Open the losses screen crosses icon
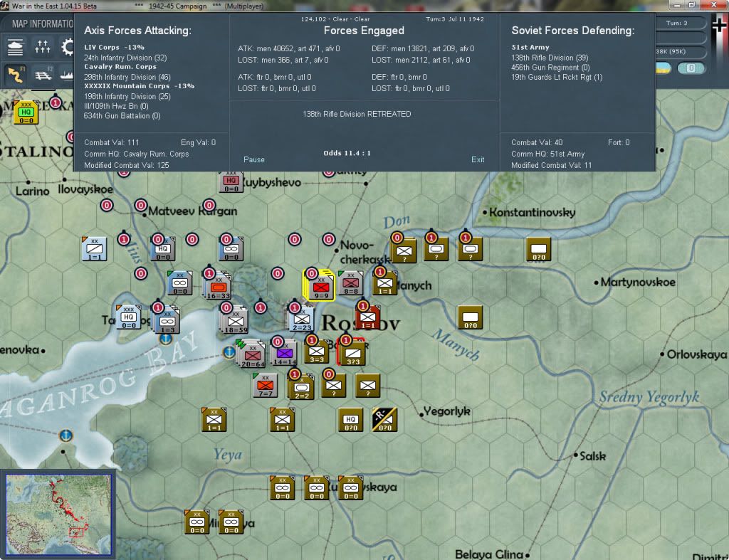 [42, 47]
